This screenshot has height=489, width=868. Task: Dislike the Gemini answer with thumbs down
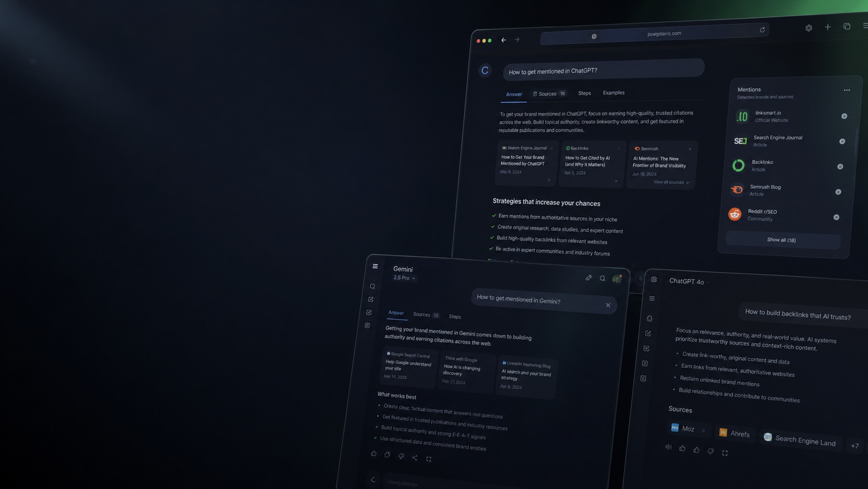click(x=401, y=456)
